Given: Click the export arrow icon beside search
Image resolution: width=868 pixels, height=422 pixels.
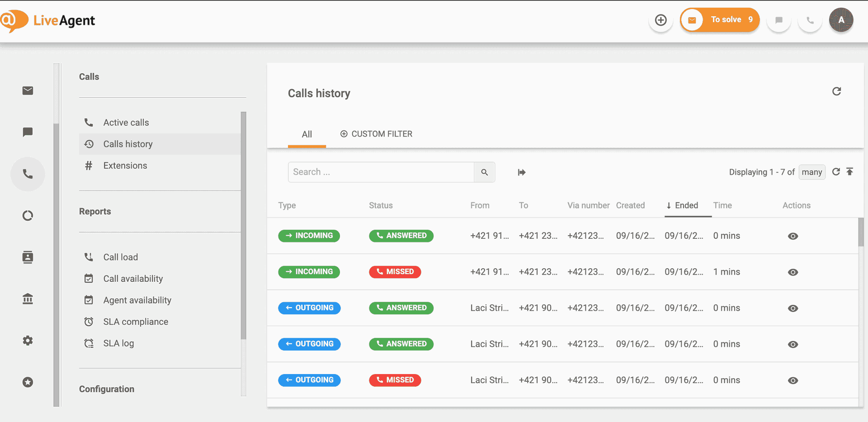Looking at the screenshot, I should [x=522, y=172].
